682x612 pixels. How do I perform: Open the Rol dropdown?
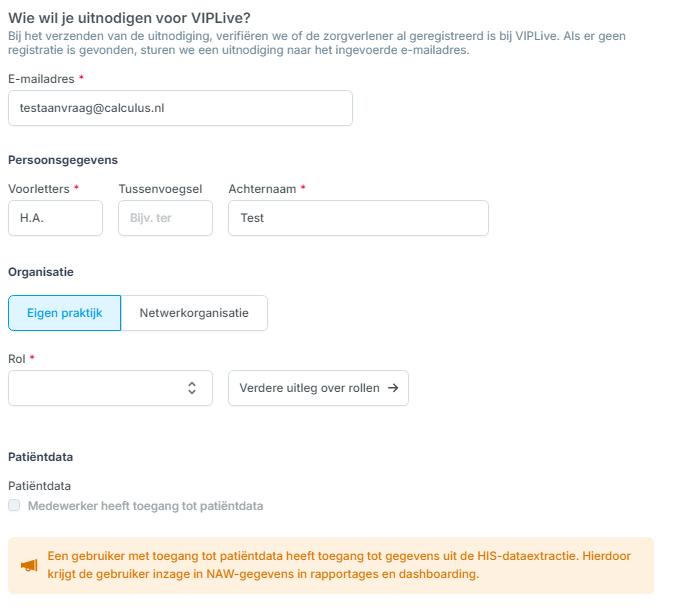[110, 388]
